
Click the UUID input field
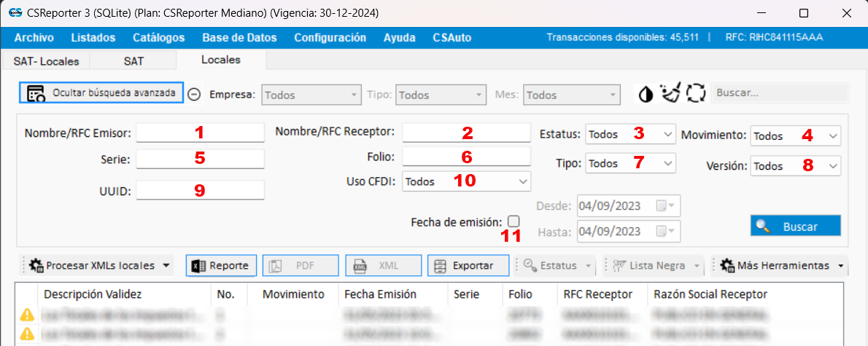(x=201, y=190)
